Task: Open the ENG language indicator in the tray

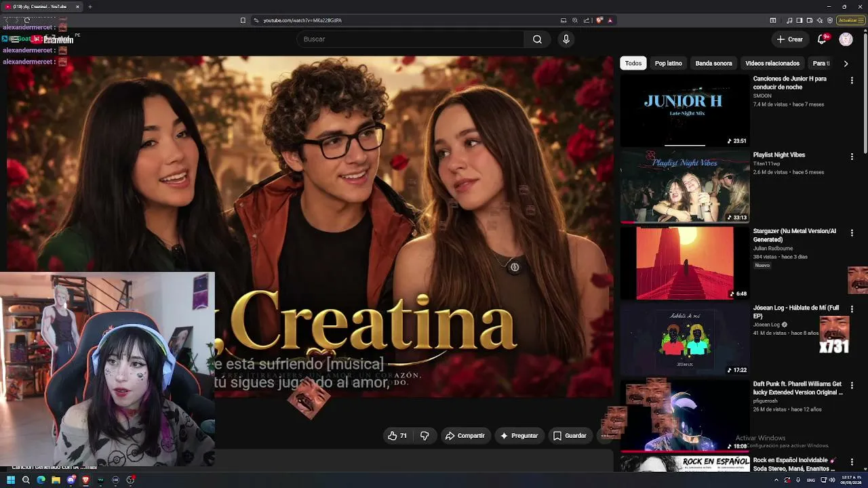Action: [811, 480]
